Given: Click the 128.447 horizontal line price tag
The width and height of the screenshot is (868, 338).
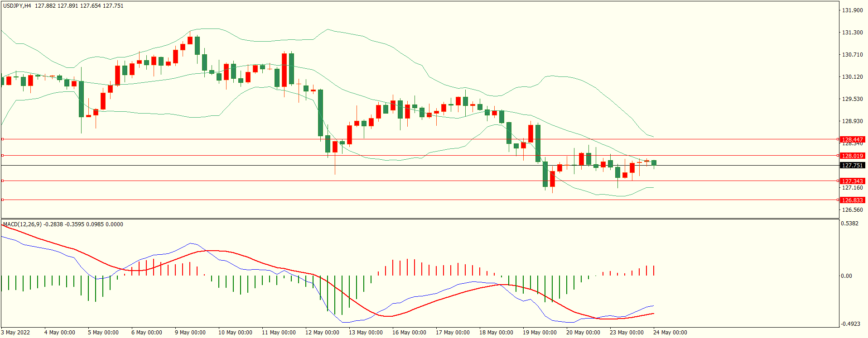Looking at the screenshot, I should [852, 139].
